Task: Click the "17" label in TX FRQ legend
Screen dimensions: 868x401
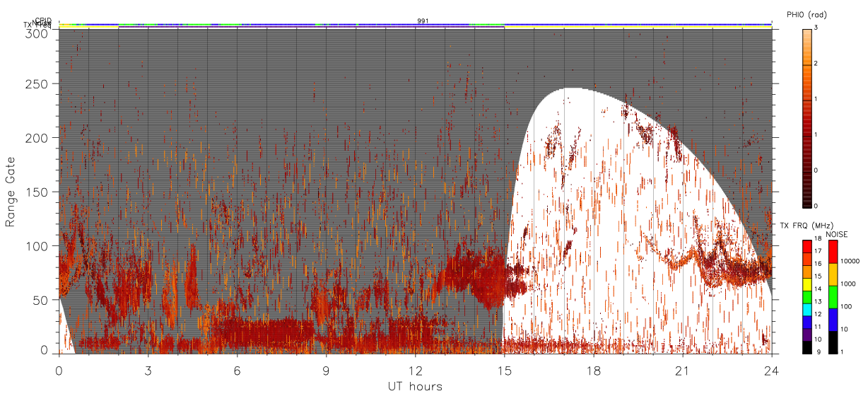Action: [x=818, y=251]
